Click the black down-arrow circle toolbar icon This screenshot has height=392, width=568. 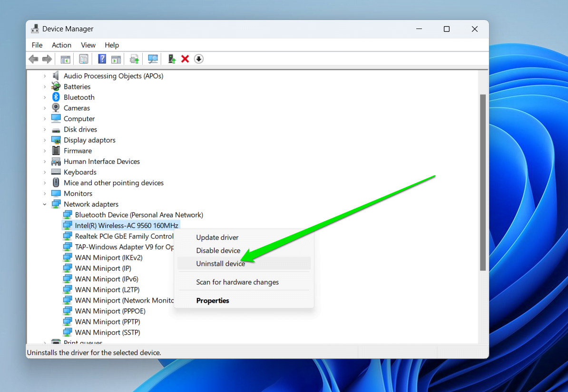point(199,59)
